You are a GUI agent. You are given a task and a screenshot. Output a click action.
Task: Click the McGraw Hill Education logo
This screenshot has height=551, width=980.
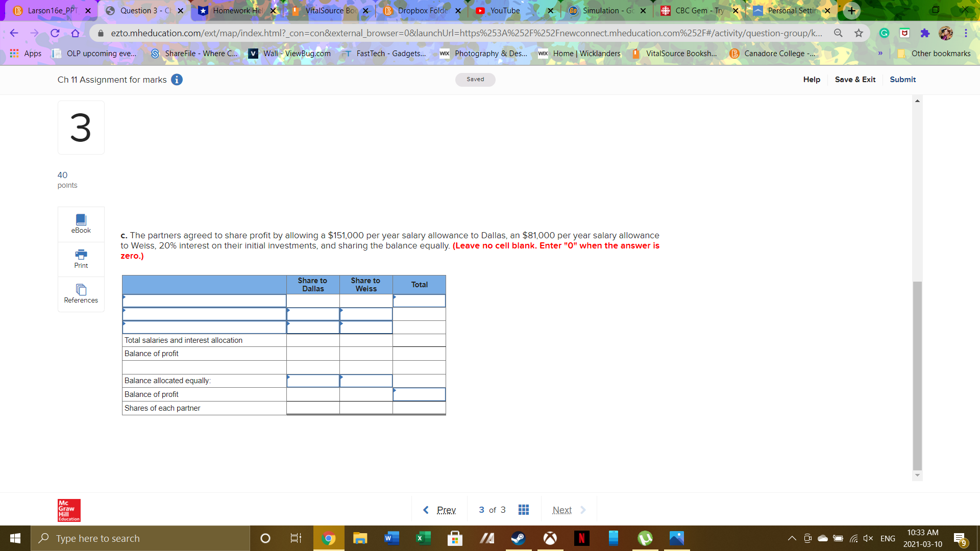68,510
